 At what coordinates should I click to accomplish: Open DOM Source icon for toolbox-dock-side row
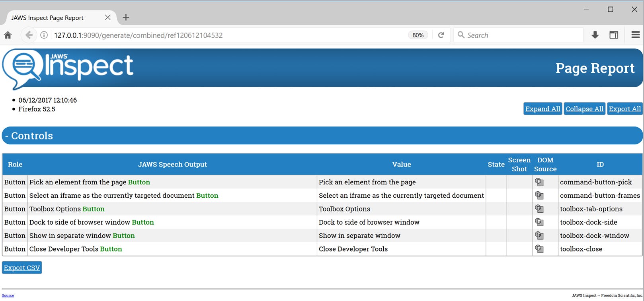539,222
